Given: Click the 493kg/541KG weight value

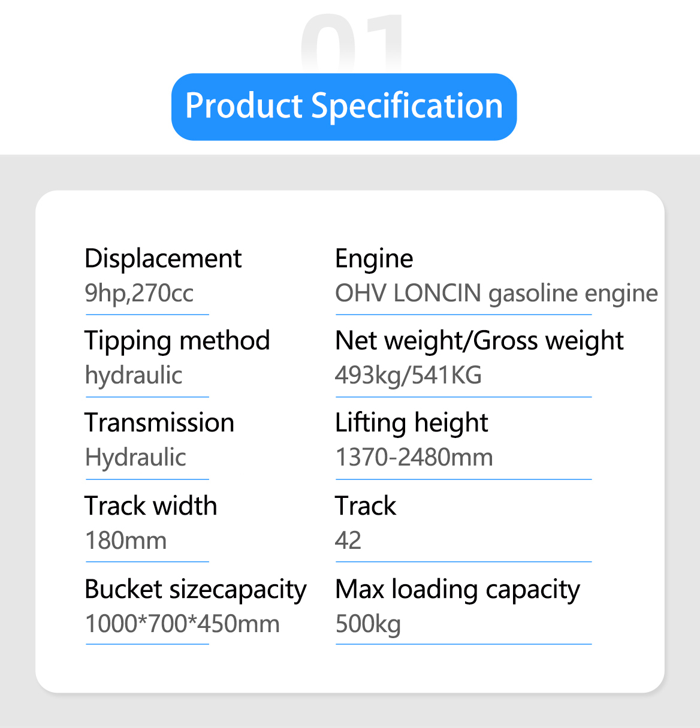Looking at the screenshot, I should pyautogui.click(x=408, y=376).
